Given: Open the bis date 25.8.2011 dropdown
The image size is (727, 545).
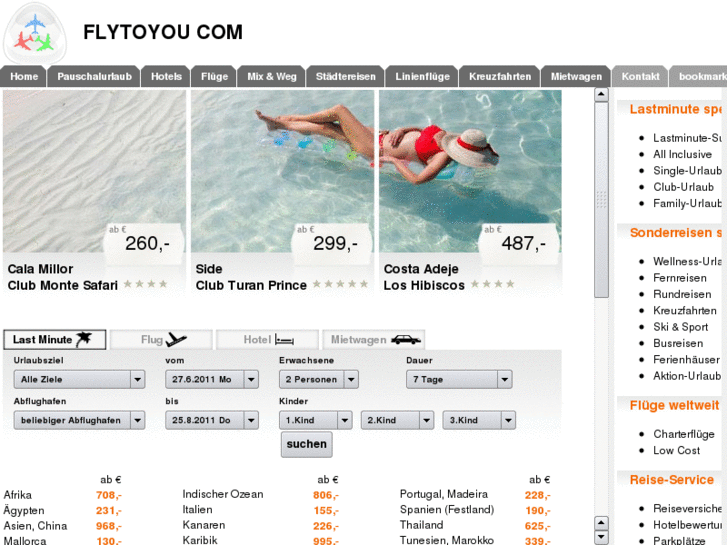Looking at the screenshot, I should click(212, 420).
